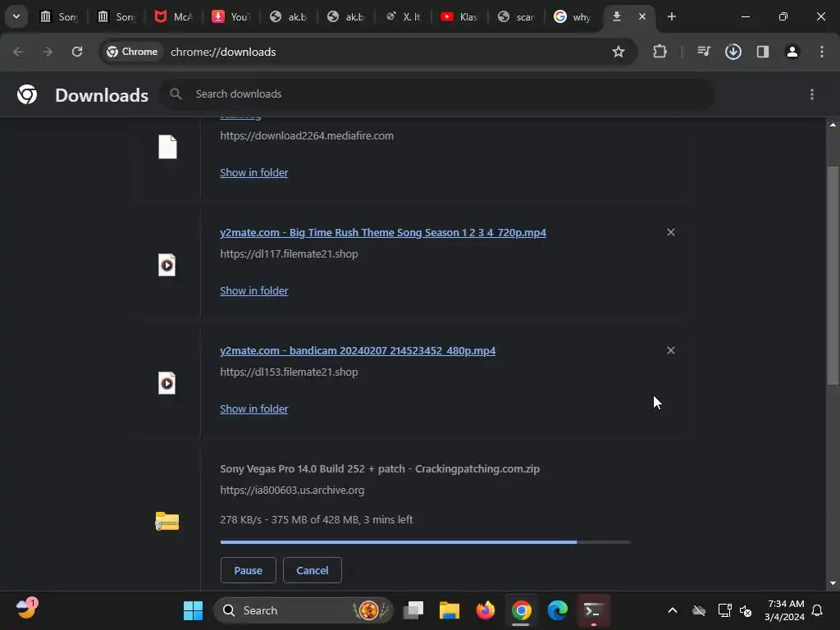Image resolution: width=840 pixels, height=630 pixels.
Task: Switch to the Google 'why' tab
Action: (573, 16)
